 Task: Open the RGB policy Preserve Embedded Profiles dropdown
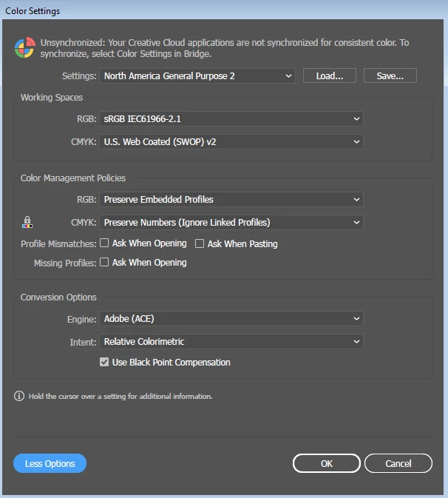pos(231,200)
